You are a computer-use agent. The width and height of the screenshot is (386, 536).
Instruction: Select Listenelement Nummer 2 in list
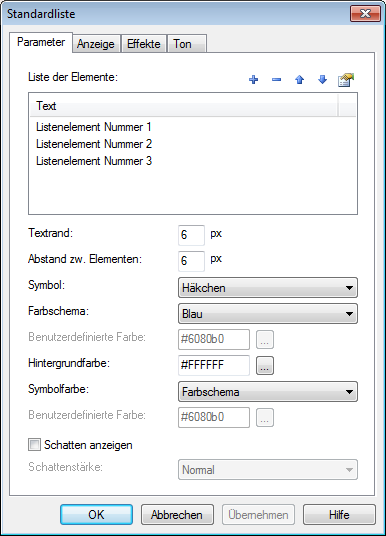tap(94, 144)
